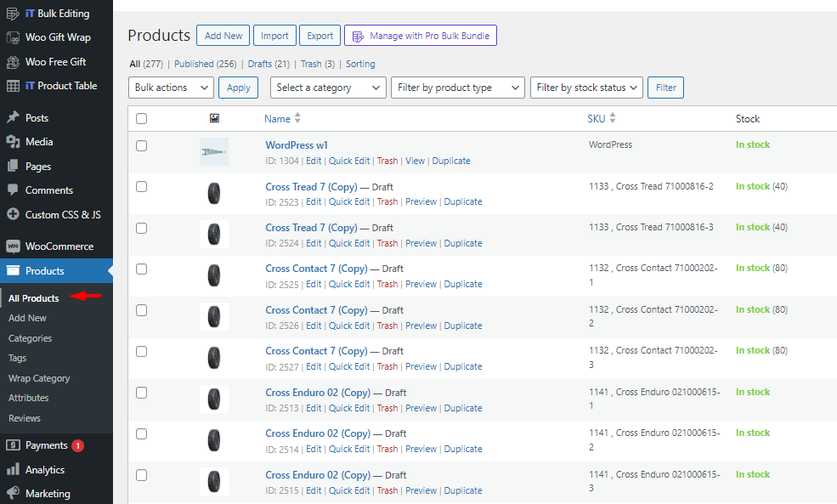Viewport: 837px width, 504px height.
Task: Open the Filter by stock status dropdown
Action: pyautogui.click(x=586, y=88)
